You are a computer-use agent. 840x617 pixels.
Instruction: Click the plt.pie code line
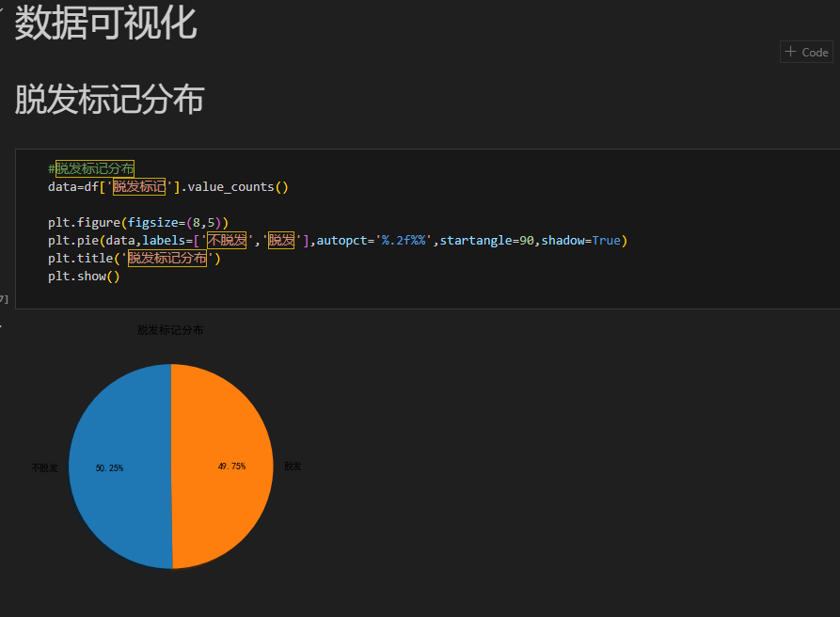pos(338,241)
